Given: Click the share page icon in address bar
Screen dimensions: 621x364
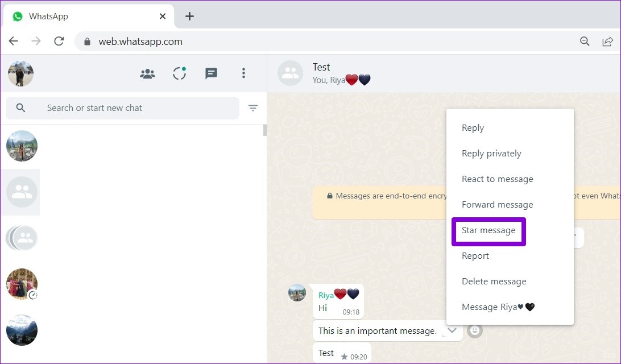Looking at the screenshot, I should (607, 41).
